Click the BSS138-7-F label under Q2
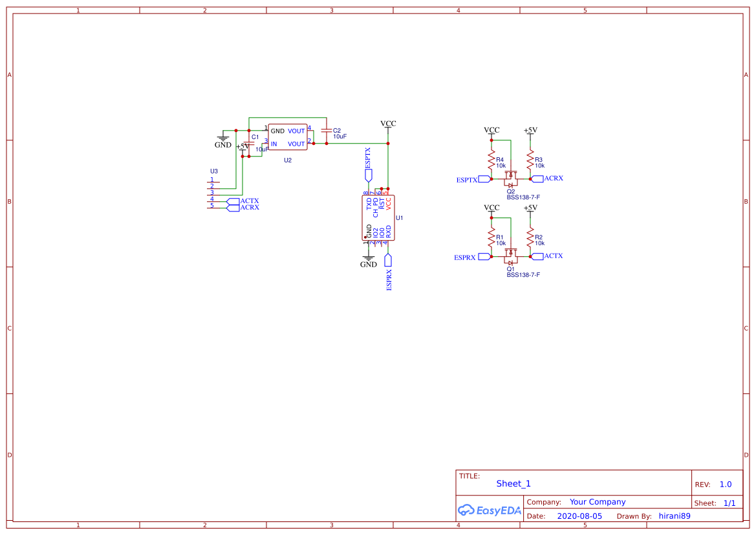756x535 pixels. tap(523, 197)
